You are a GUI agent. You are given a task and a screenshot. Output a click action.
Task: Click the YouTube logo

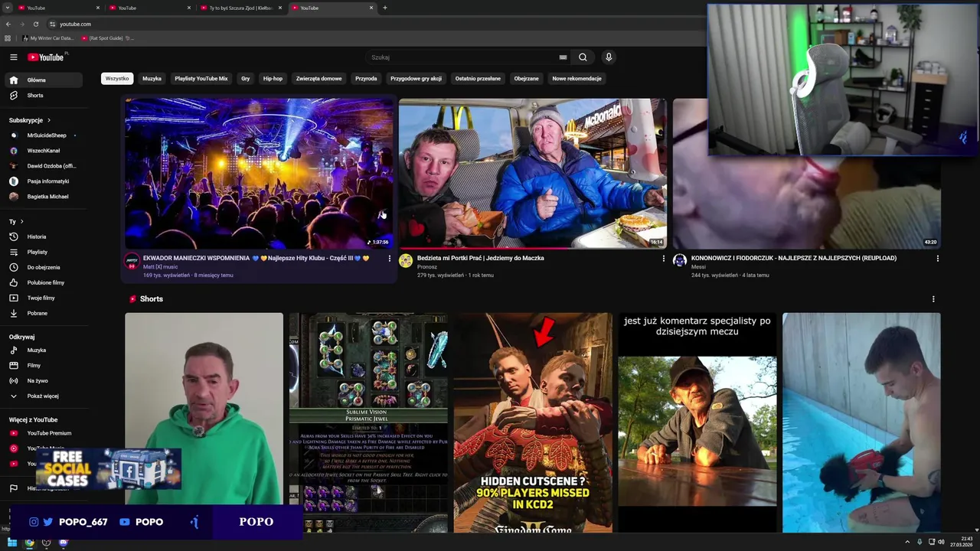(47, 57)
